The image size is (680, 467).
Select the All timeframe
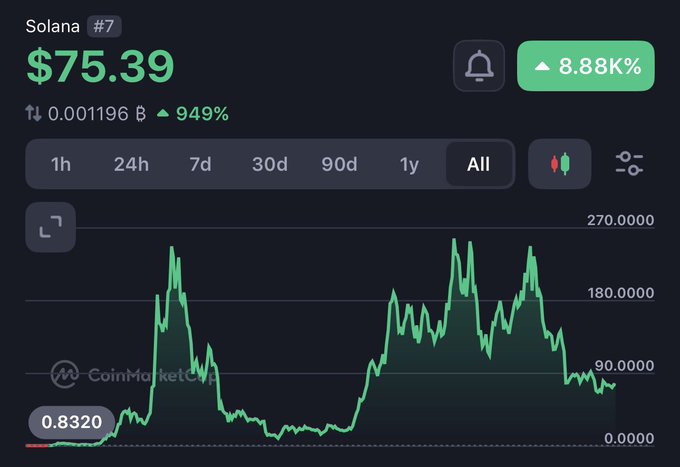(479, 164)
